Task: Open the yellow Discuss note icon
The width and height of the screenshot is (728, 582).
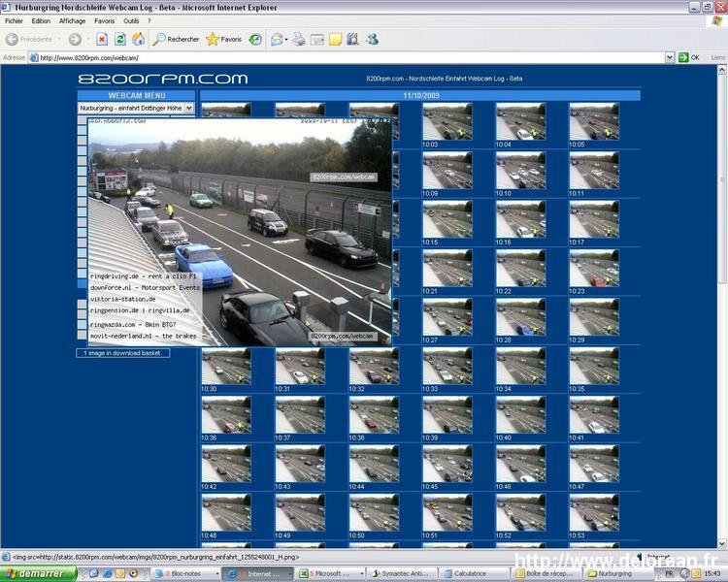Action: [335, 40]
